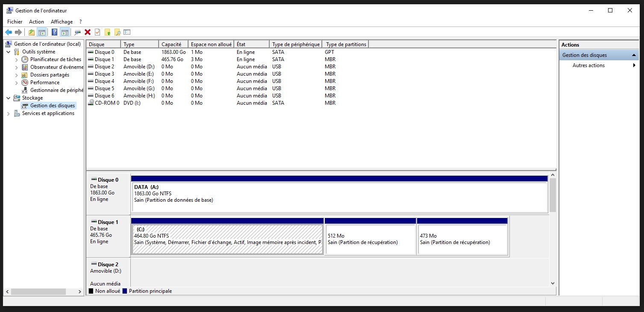Collapse the Outils système tree node

pyautogui.click(x=8, y=52)
